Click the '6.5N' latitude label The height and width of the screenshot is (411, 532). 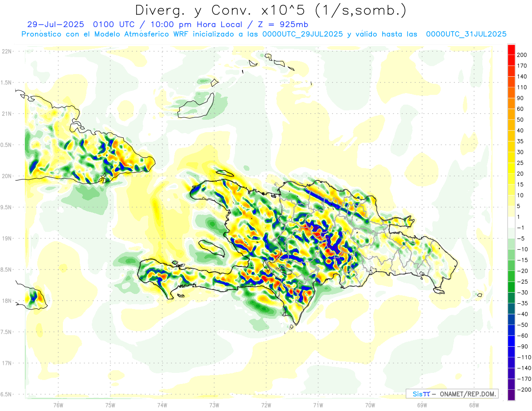(x=6, y=394)
